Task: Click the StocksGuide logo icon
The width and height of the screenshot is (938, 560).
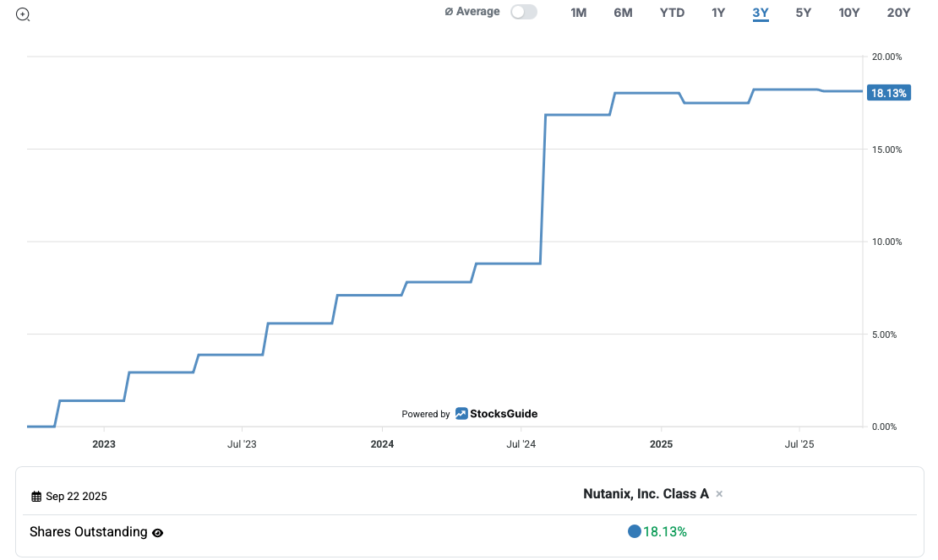Action: [x=461, y=414]
